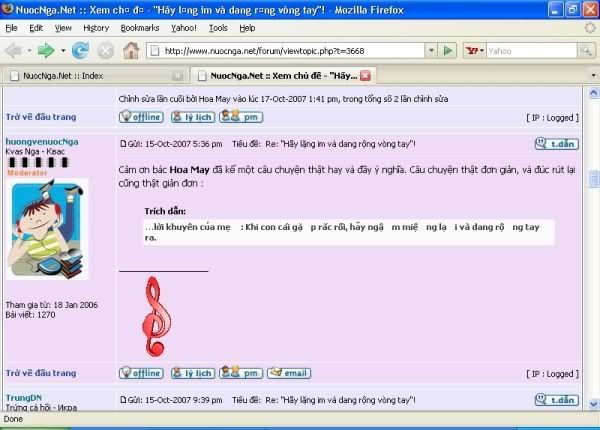The height and width of the screenshot is (430, 600).
Task: Click the email button under huongvenuocNga's post
Action: click(x=288, y=373)
